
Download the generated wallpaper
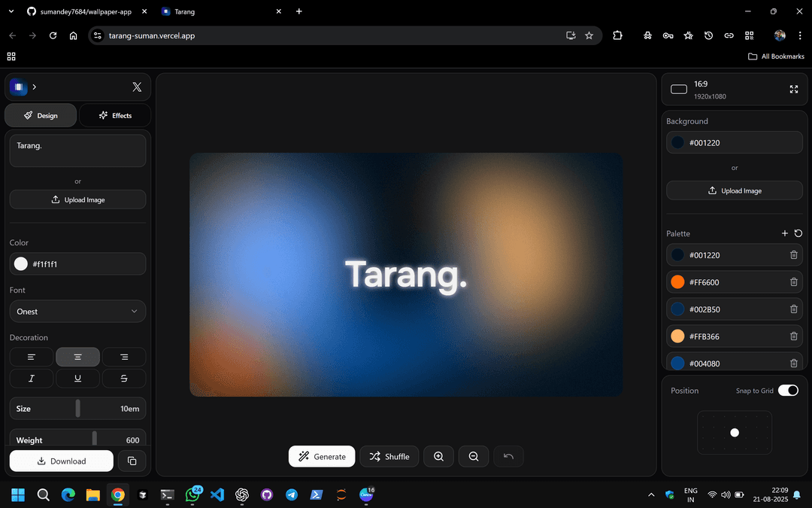(61, 461)
